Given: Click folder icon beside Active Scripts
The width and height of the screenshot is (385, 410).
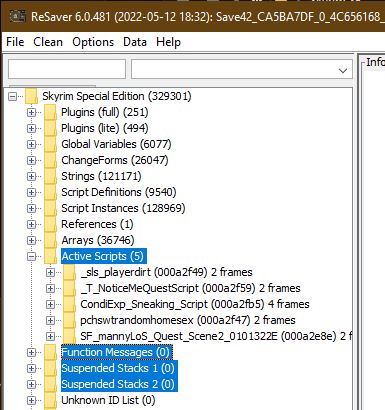Looking at the screenshot, I should pos(50,256).
